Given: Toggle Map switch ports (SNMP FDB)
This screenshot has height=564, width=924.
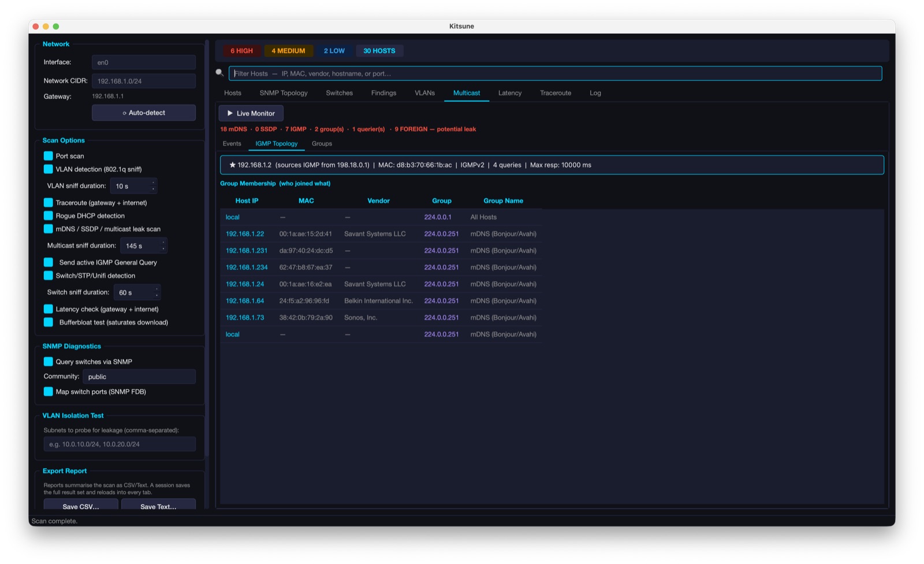Looking at the screenshot, I should click(x=49, y=392).
